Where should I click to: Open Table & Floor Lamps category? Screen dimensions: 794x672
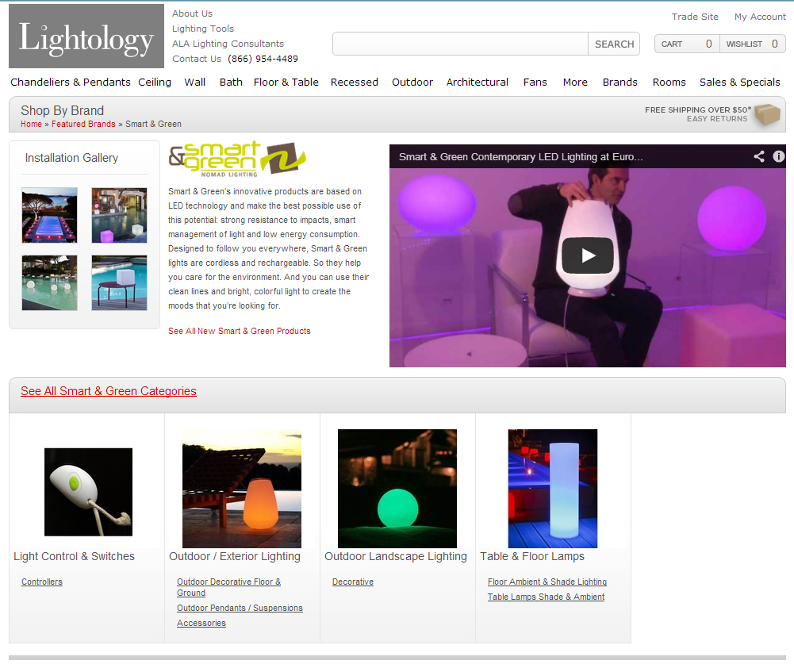532,556
